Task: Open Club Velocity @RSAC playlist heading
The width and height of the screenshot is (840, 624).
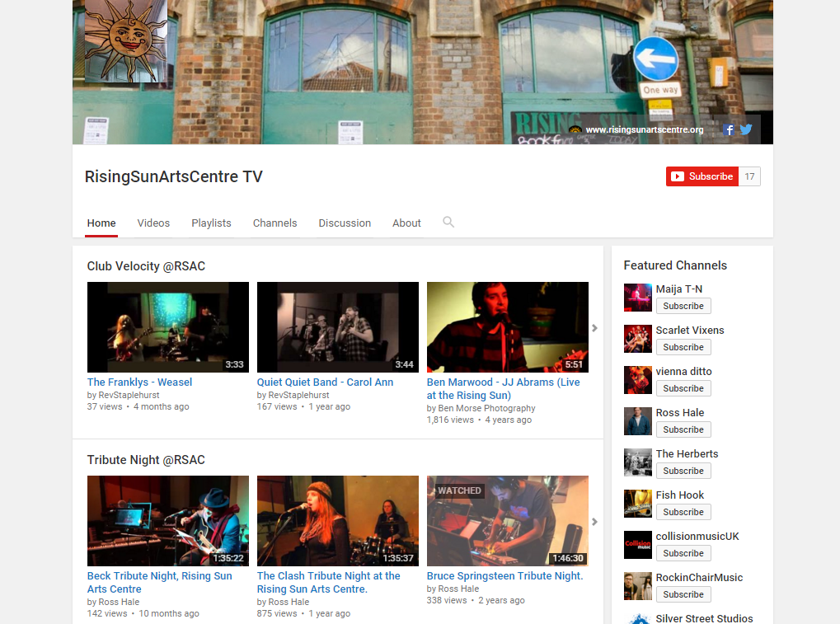Action: [146, 266]
